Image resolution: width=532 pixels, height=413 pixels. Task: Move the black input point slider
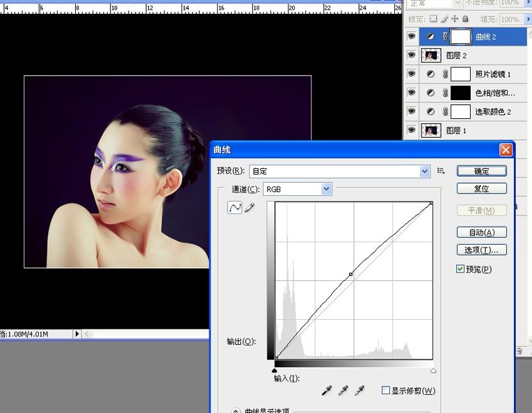point(275,371)
